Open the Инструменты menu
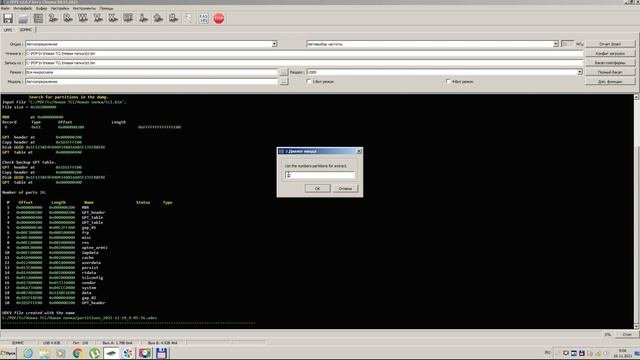 click(x=84, y=8)
